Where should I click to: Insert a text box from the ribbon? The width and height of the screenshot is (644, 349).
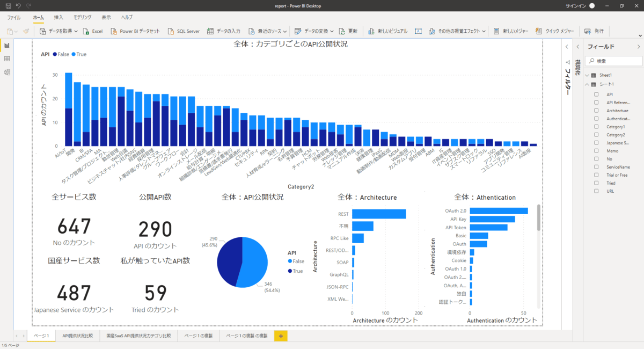(x=418, y=31)
